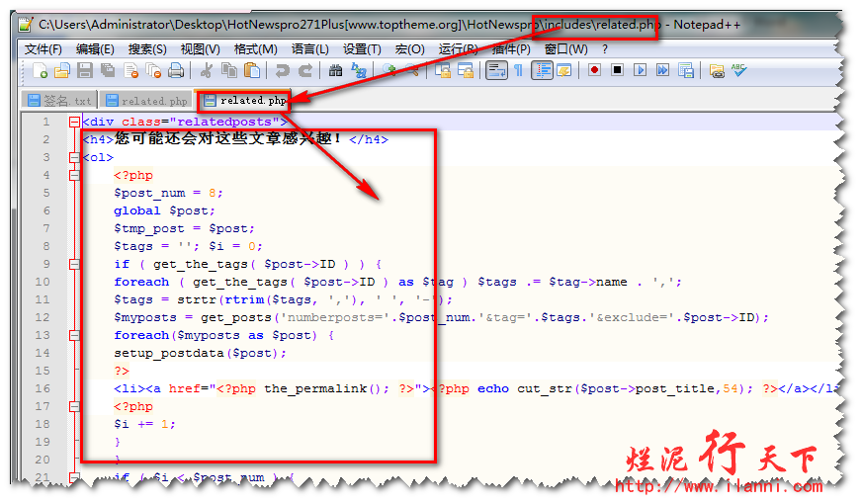The image size is (862, 504).
Task: Open the 搜索(S) Search menu
Action: pyautogui.click(x=147, y=49)
